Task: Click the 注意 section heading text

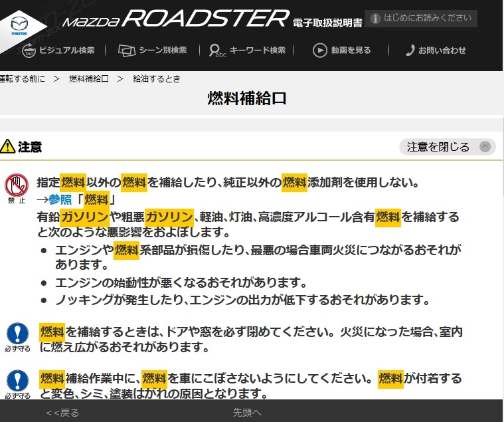Action: (x=30, y=147)
